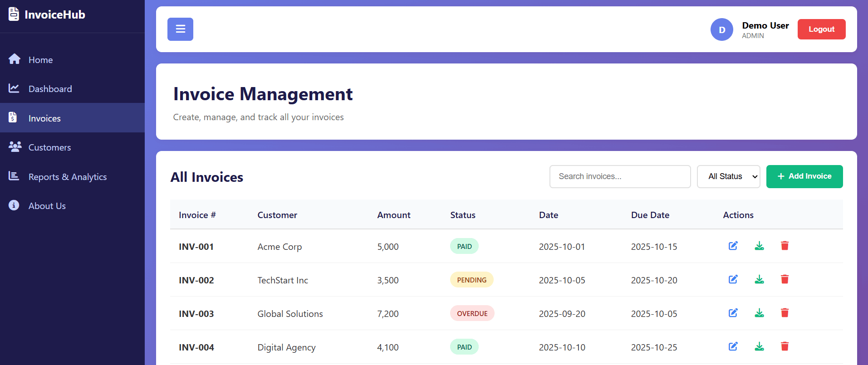Open the All Status filter dropdown
Image resolution: width=868 pixels, height=365 pixels.
point(728,176)
